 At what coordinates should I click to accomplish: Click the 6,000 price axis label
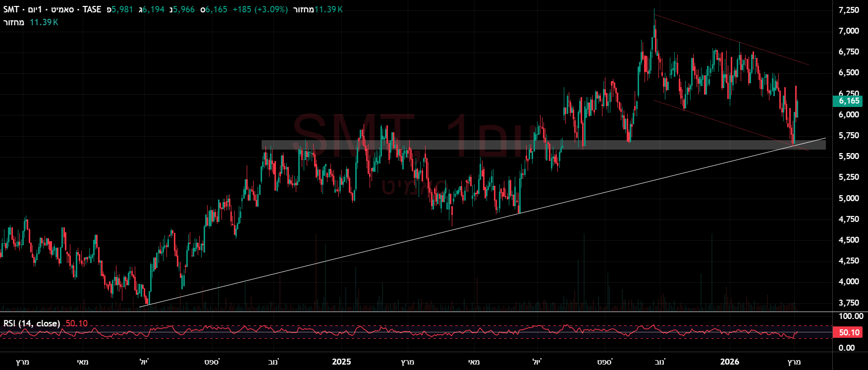point(849,114)
